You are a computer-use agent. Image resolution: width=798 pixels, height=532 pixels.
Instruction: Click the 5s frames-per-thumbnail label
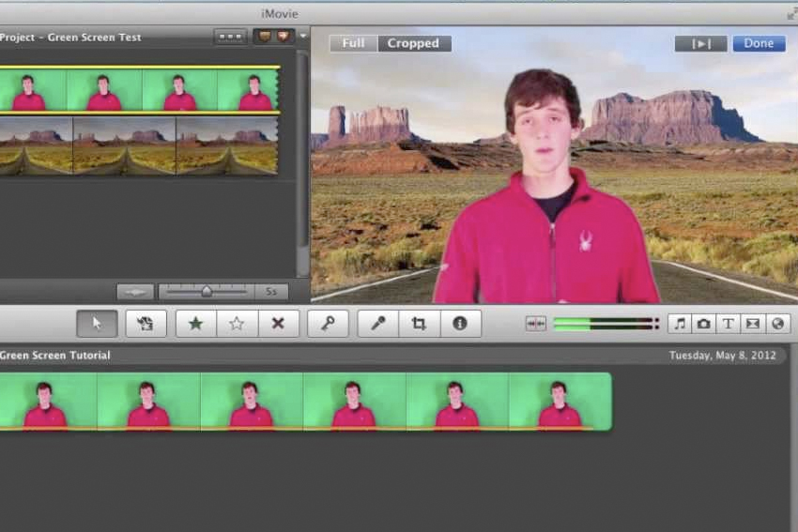[x=271, y=292]
